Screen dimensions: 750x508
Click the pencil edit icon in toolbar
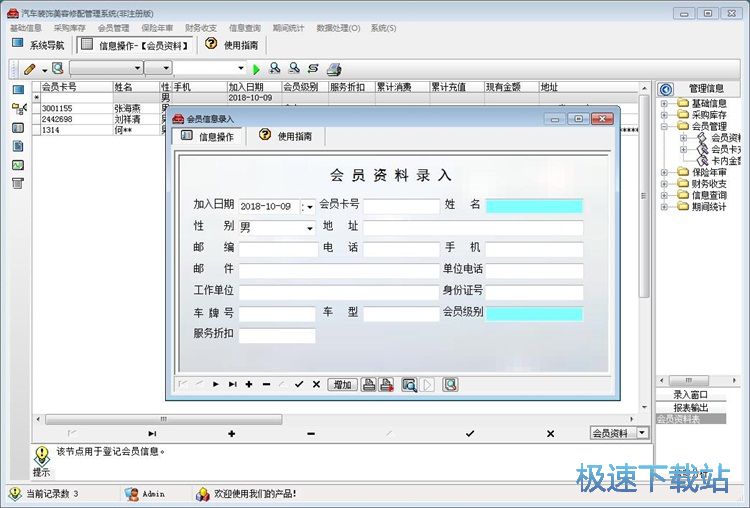pyautogui.click(x=30, y=69)
